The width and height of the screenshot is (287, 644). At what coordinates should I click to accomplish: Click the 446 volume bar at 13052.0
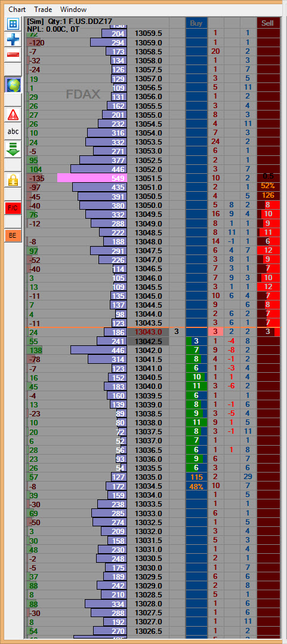click(x=99, y=169)
